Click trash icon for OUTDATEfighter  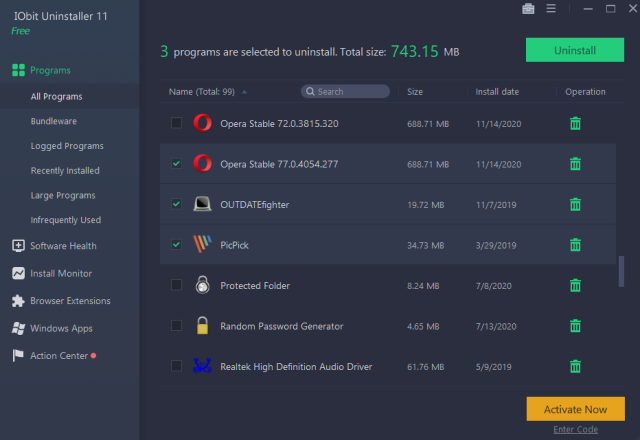tap(575, 204)
